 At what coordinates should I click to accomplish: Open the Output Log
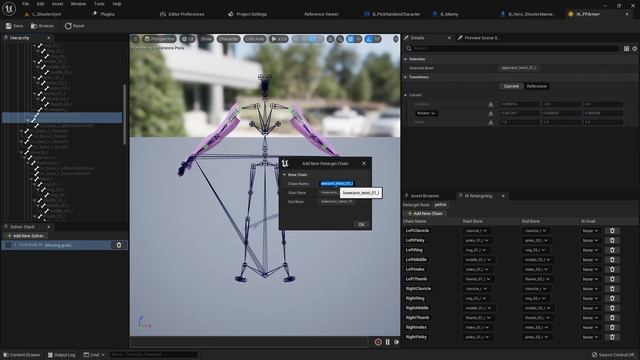(x=61, y=355)
